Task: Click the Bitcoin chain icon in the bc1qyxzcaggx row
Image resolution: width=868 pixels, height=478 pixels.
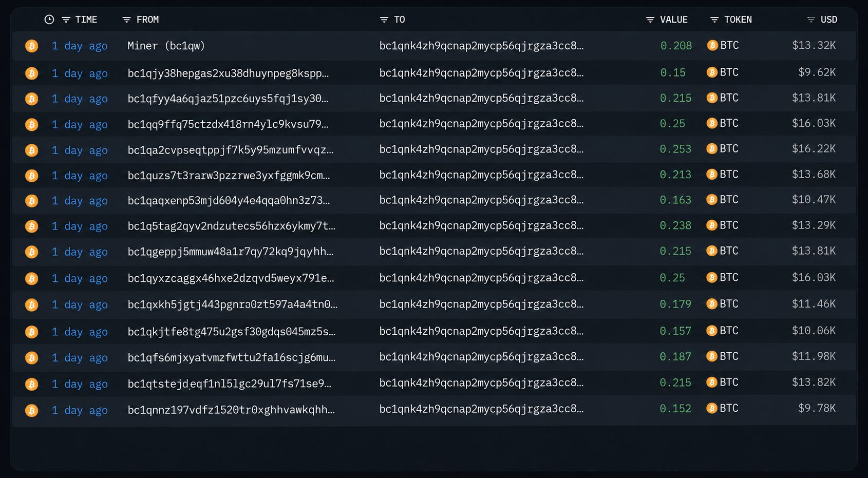Action: [32, 278]
